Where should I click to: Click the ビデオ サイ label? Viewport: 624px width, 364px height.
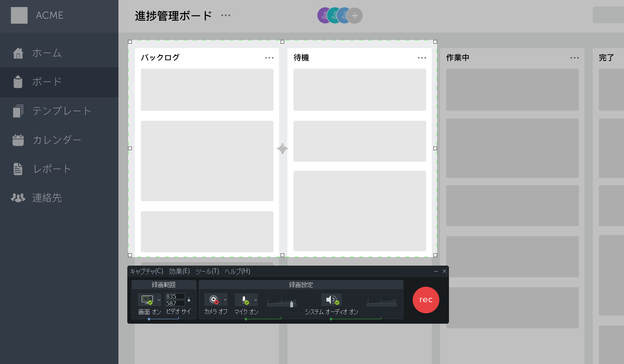click(x=178, y=311)
